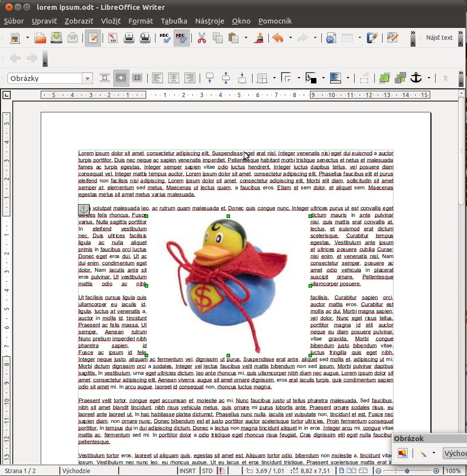467x476 pixels.
Task: Save the document using the green arrow icon
Action: pyautogui.click(x=56, y=38)
